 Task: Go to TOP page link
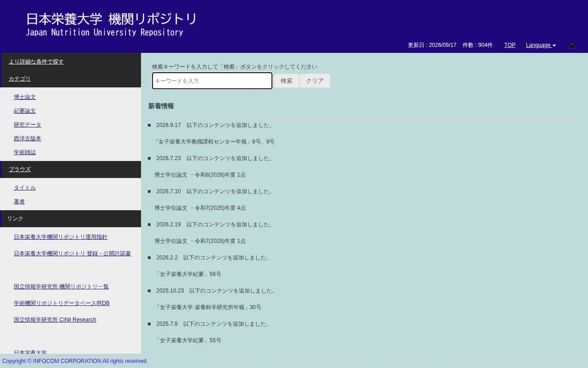tap(510, 45)
